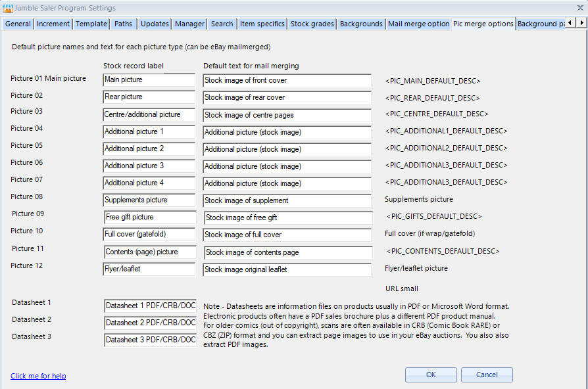Open the Mail merge option tab
The width and height of the screenshot is (588, 389).
pos(418,24)
